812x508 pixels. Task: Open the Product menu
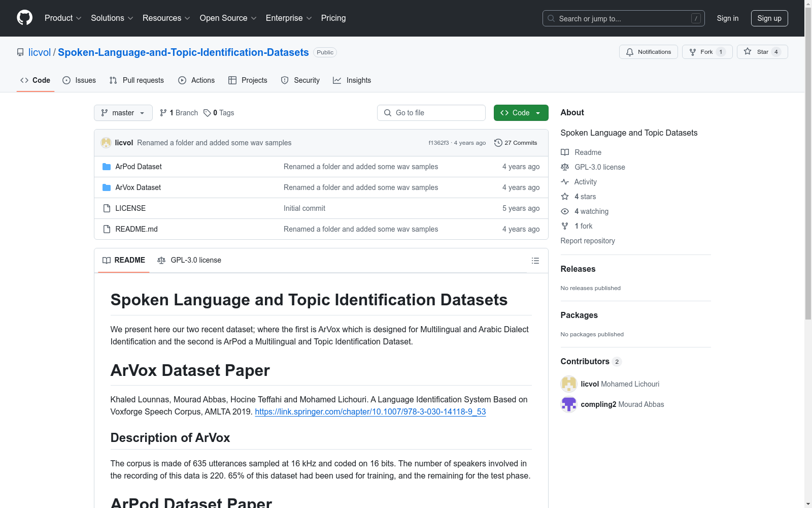63,18
